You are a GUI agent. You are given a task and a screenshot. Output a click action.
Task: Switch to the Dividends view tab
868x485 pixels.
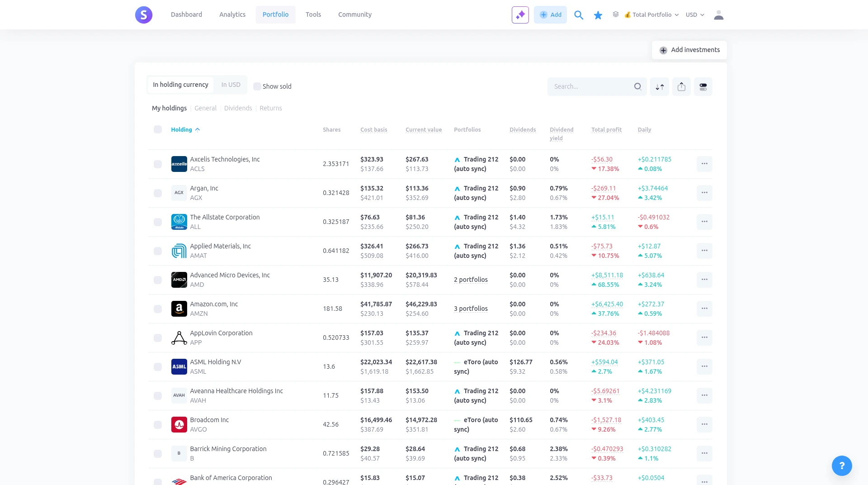pos(238,108)
